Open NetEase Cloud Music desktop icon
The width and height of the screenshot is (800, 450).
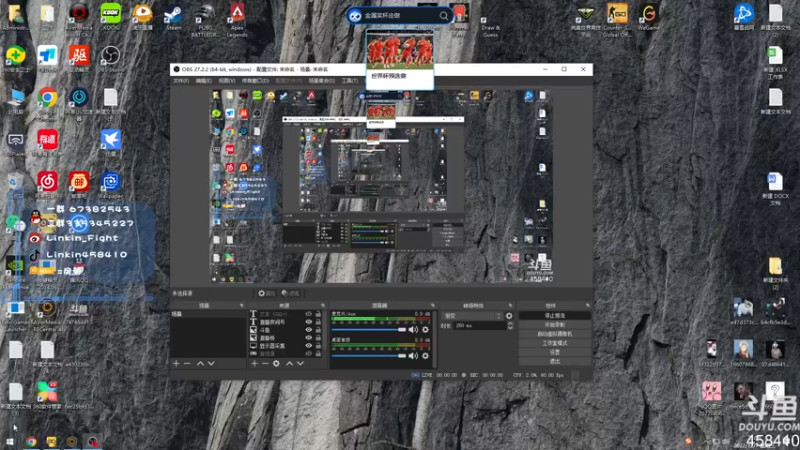[47, 185]
